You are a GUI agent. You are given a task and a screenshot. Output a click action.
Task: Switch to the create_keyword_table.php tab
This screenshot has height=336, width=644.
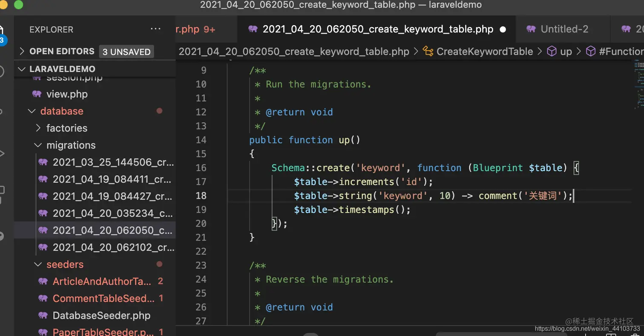coord(377,29)
